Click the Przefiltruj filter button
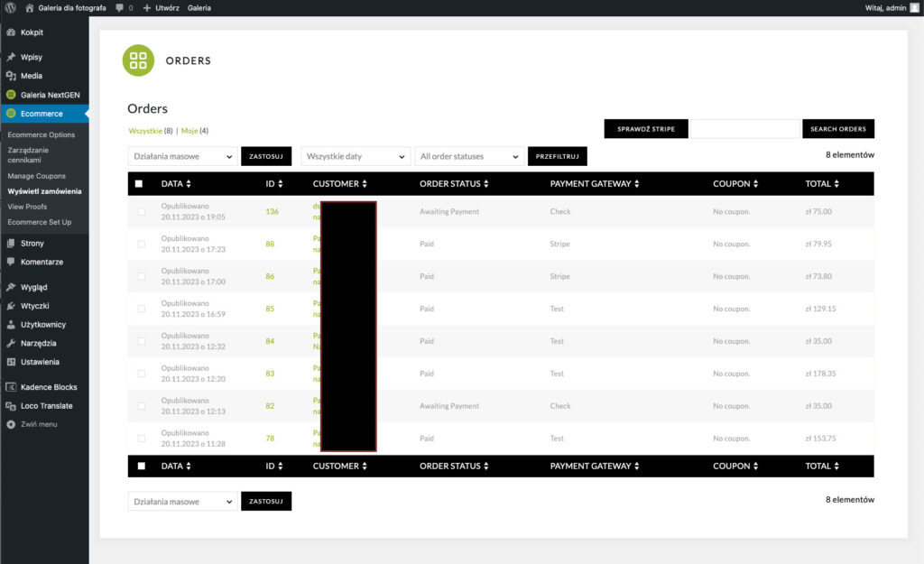 point(557,156)
